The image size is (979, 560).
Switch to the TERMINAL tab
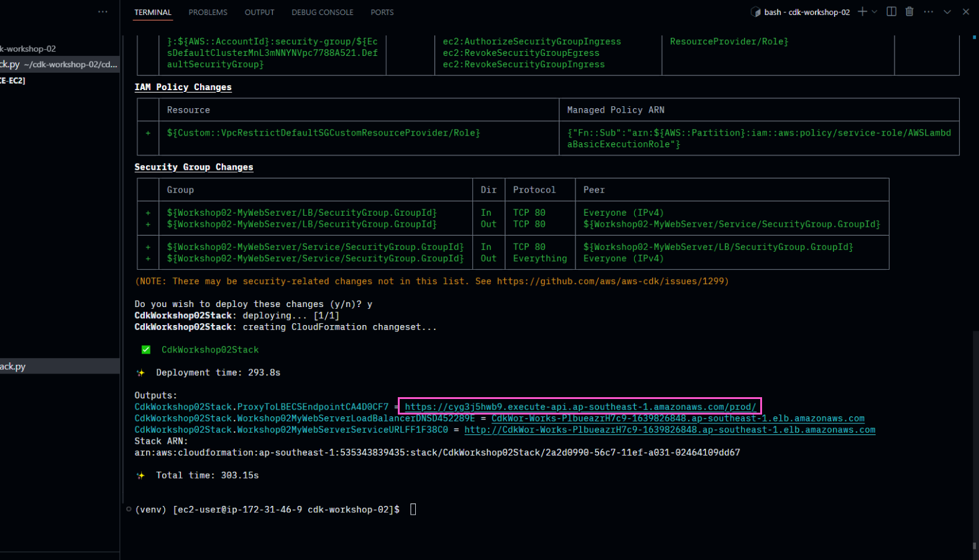(152, 12)
